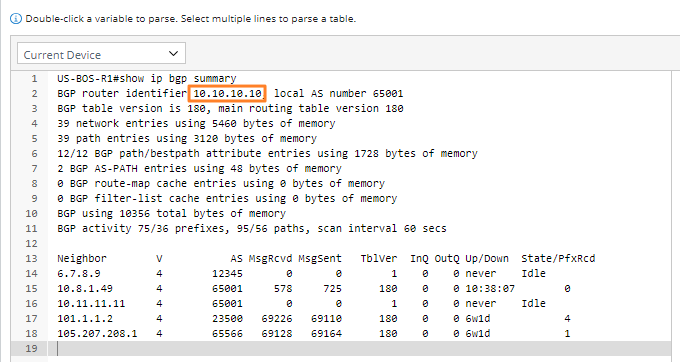Click neighbor 101.1.1.2 in row 17
Screen dimensions: 680x362
point(85,319)
